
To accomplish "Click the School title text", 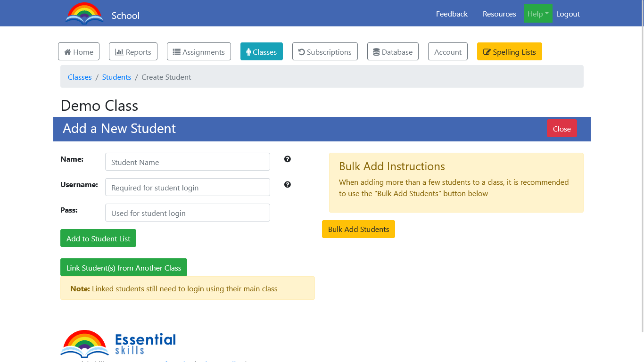I will 125,16.
